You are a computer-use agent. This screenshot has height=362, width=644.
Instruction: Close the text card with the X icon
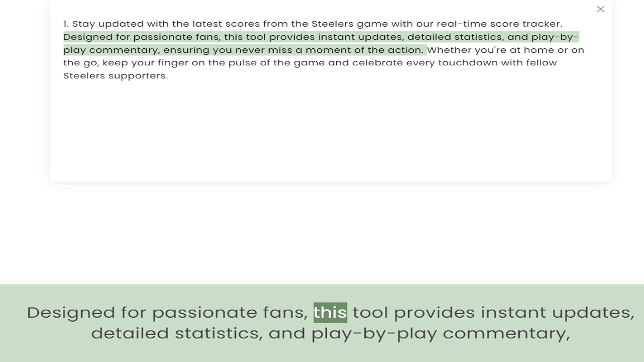coord(600,9)
